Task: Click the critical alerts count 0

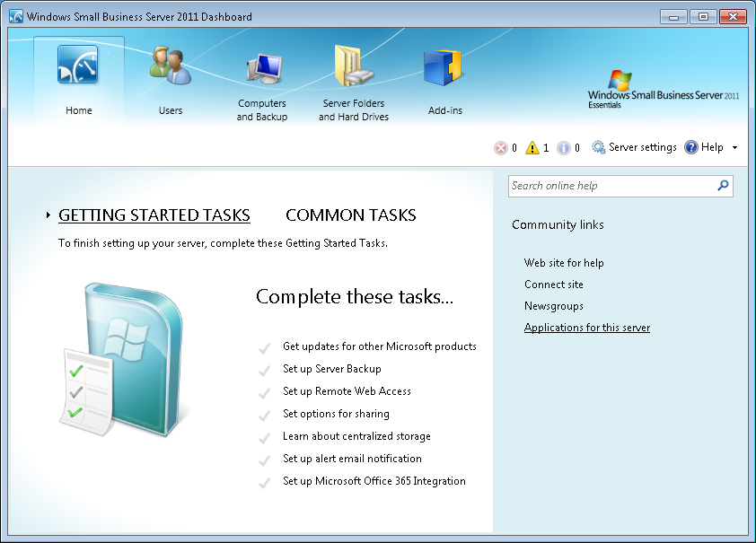Action: tap(514, 148)
